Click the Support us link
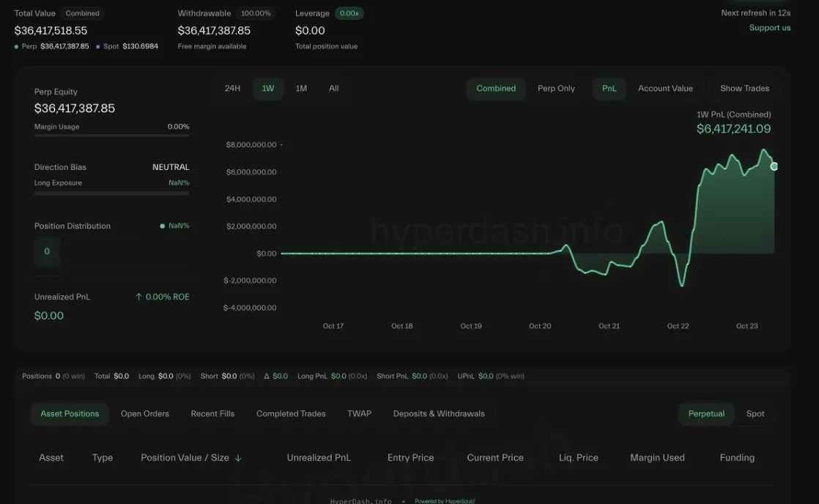The image size is (819, 504). (770, 26)
